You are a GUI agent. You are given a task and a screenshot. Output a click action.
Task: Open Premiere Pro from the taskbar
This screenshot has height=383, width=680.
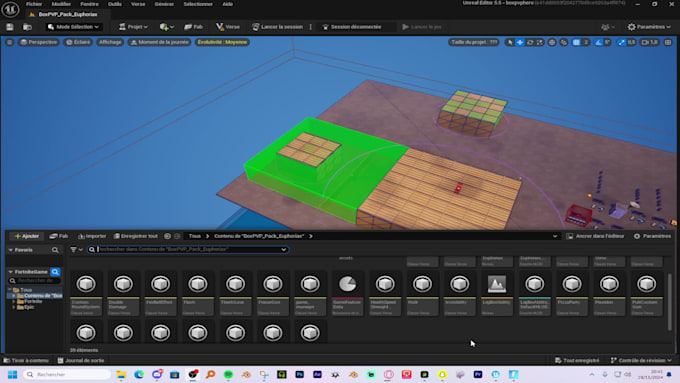pos(478,374)
